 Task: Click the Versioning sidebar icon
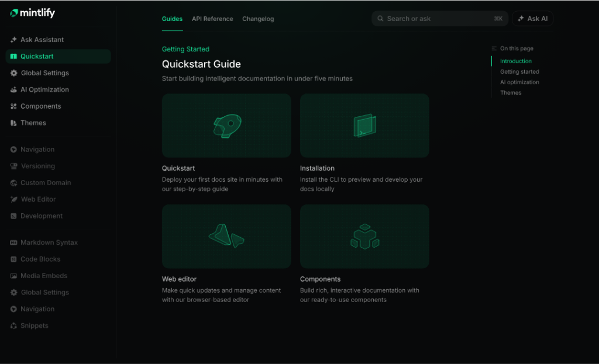pos(13,166)
